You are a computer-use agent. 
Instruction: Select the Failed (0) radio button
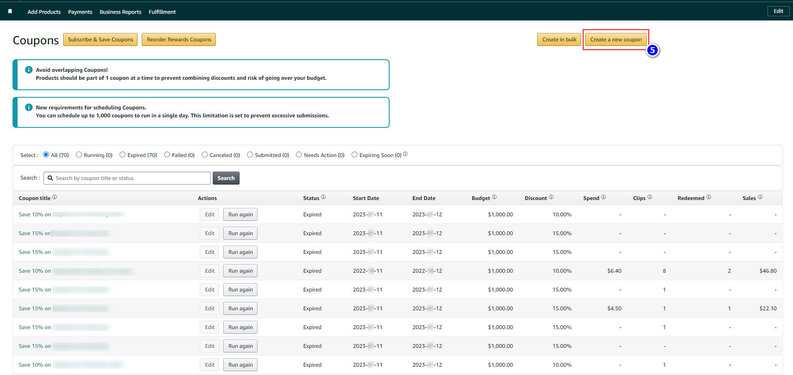coord(167,155)
